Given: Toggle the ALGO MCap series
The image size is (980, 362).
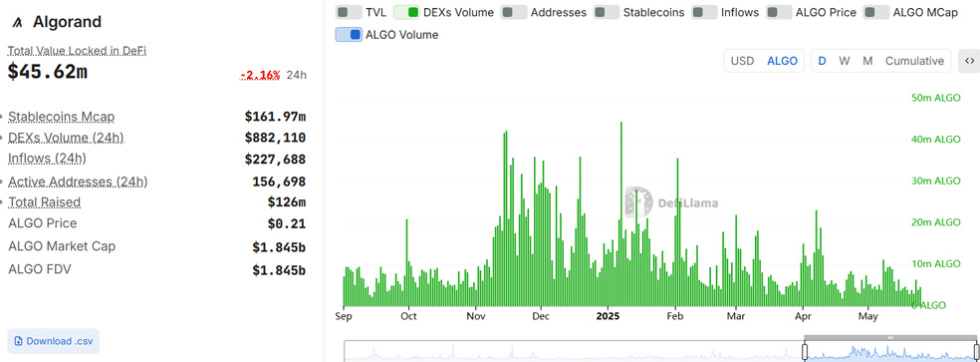Looking at the screenshot, I should click(x=875, y=12).
